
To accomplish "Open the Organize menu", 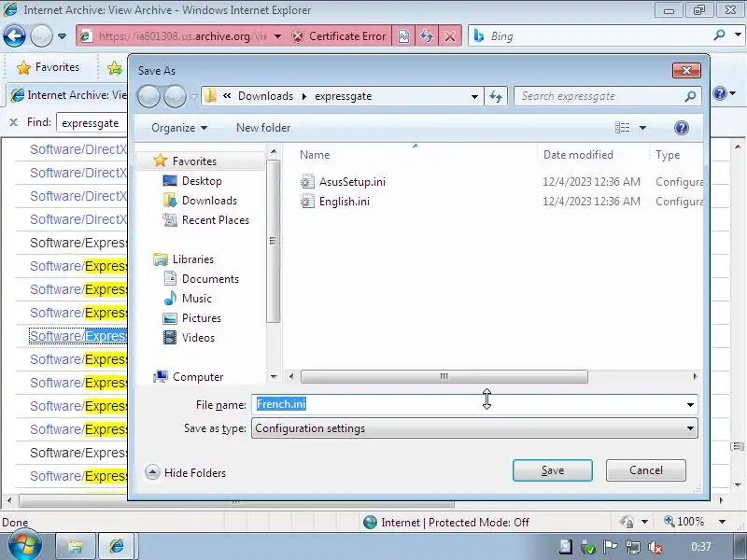I will click(179, 128).
